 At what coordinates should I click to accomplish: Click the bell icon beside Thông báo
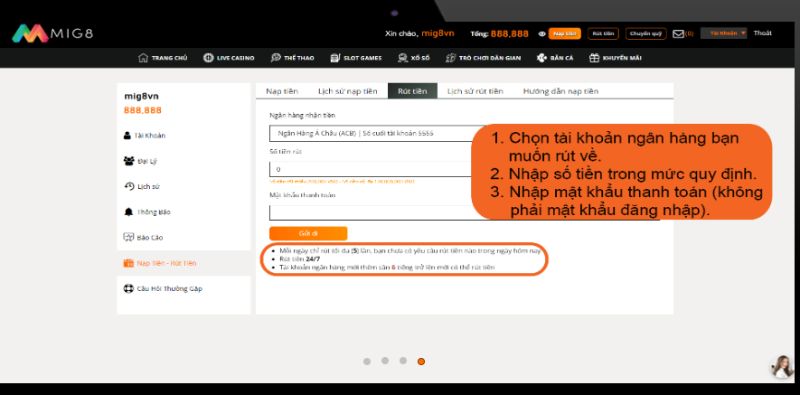click(128, 212)
